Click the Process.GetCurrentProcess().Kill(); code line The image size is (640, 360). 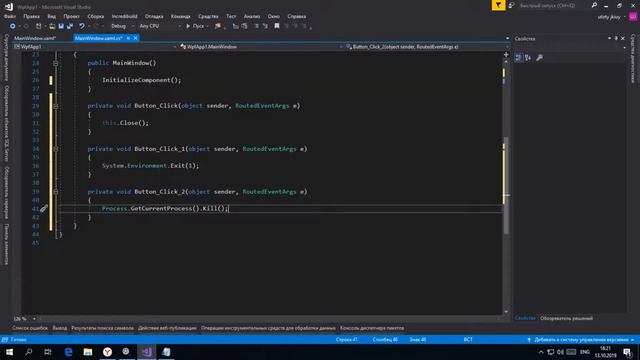pos(165,209)
